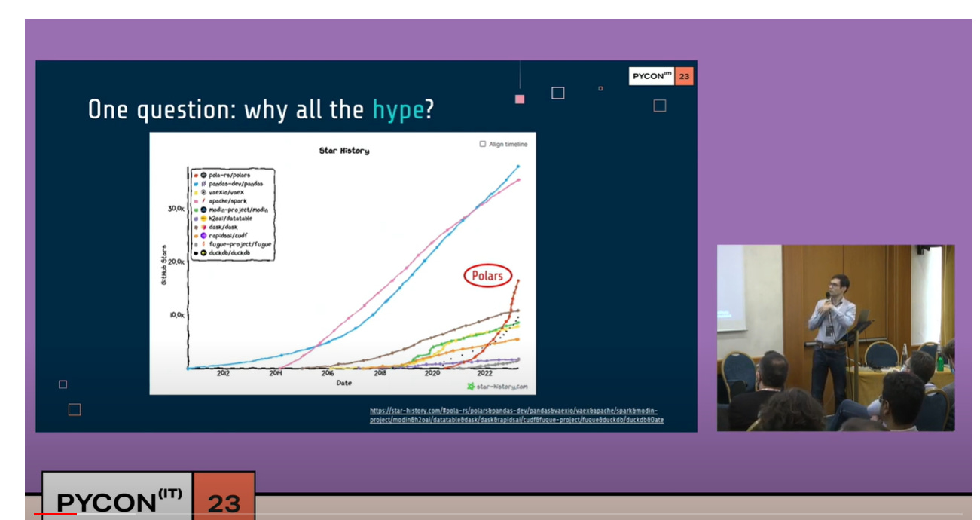The height and width of the screenshot is (520, 980).
Task: Click the 2020 x-axis label
Action: pos(432,373)
